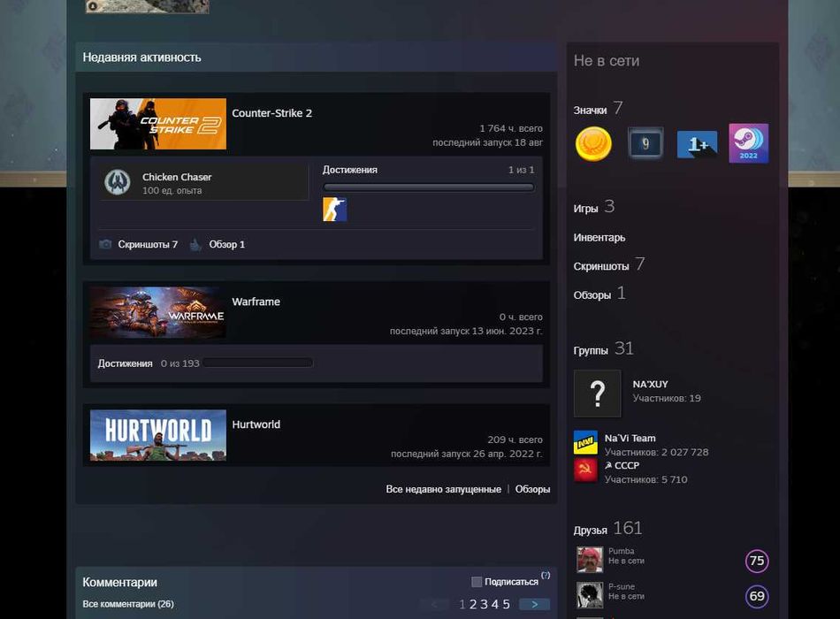The height and width of the screenshot is (619, 840).
Task: Click the review thumbs-up icon
Action: tap(195, 244)
